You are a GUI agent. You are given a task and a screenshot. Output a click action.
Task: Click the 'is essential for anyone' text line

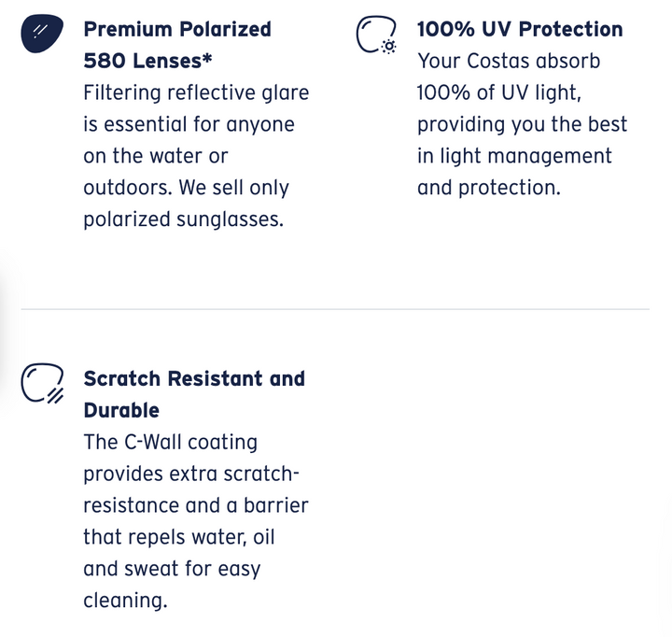point(189,124)
